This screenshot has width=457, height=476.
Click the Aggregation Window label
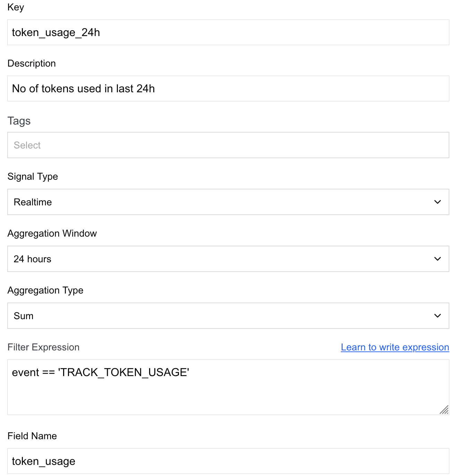click(52, 233)
